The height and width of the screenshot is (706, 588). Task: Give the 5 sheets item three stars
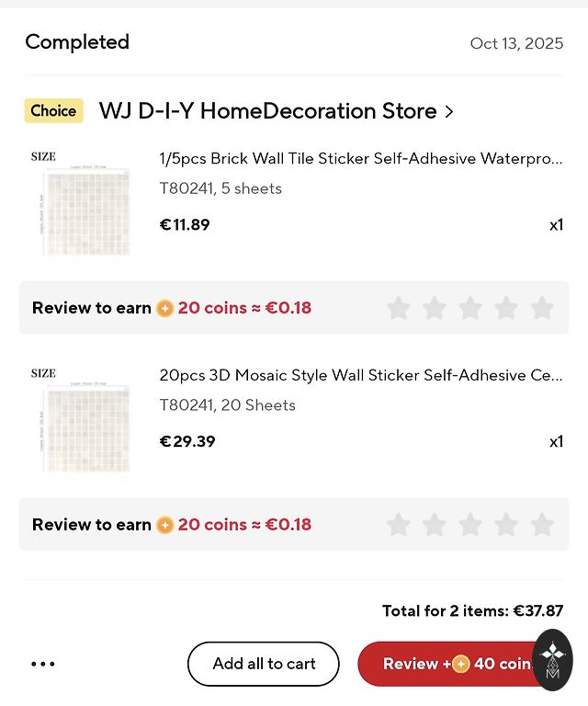[469, 308]
